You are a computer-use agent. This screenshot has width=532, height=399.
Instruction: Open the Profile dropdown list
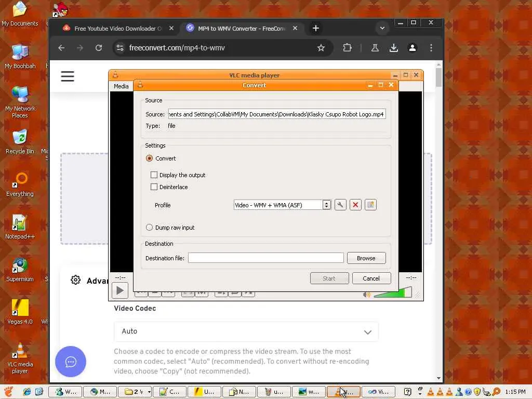pyautogui.click(x=282, y=205)
